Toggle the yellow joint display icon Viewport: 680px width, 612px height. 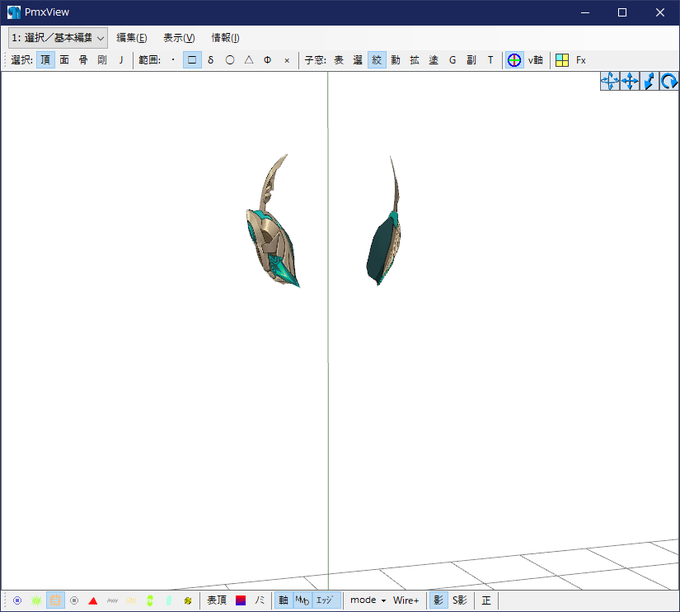click(188, 601)
